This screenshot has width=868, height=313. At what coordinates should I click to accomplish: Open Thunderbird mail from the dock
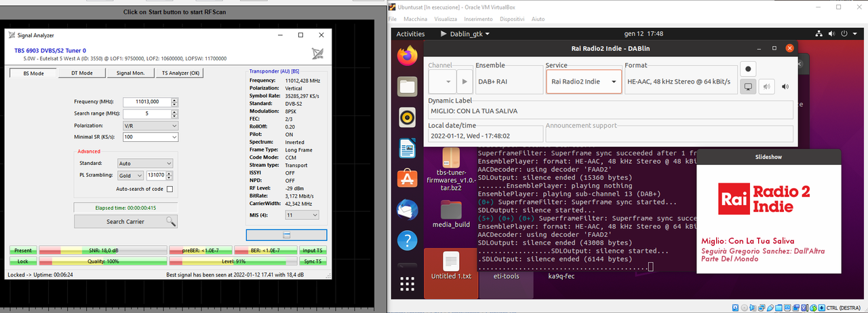407,209
